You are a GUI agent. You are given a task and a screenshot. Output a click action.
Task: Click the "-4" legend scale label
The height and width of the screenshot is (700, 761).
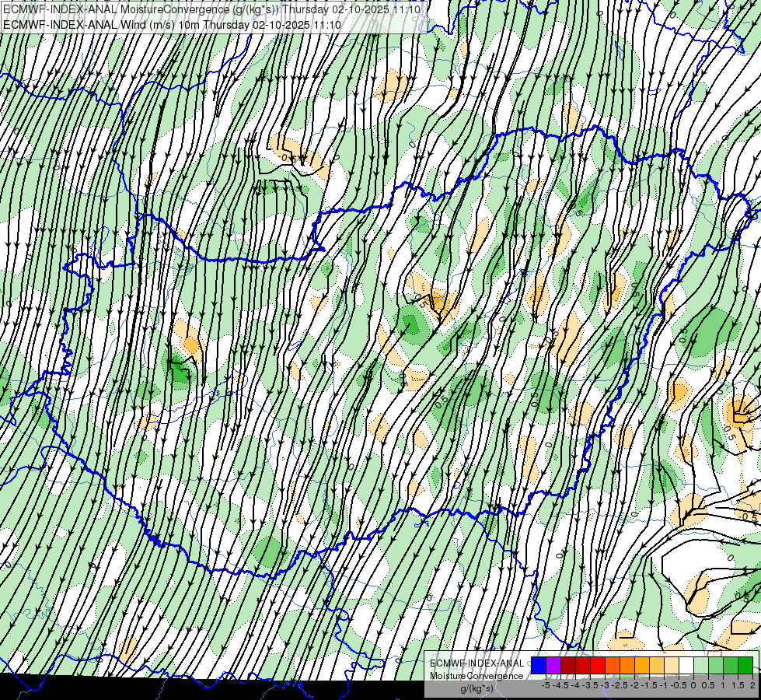point(575,685)
